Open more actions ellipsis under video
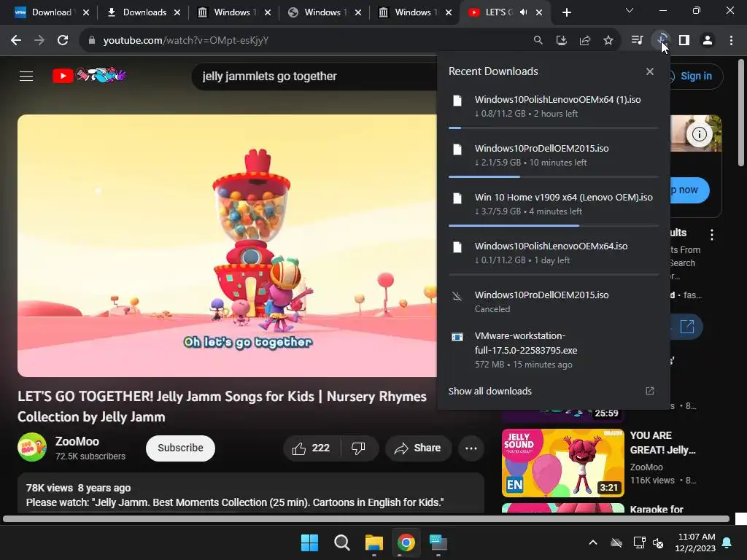The height and width of the screenshot is (560, 747). point(471,448)
